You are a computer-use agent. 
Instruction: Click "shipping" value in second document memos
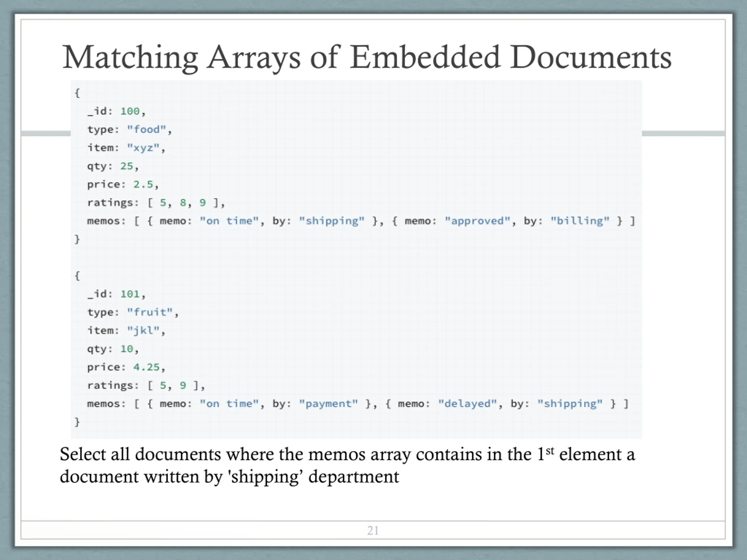pyautogui.click(x=570, y=403)
